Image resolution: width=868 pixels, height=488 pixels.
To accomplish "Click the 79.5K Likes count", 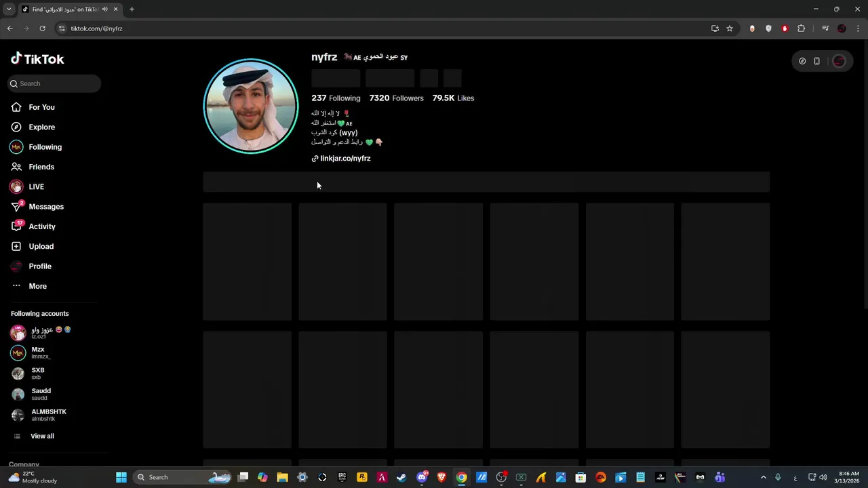I will coord(453,98).
